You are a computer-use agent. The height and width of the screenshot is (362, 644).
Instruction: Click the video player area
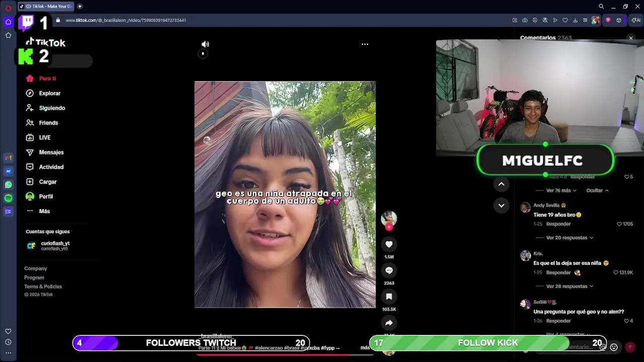[285, 195]
